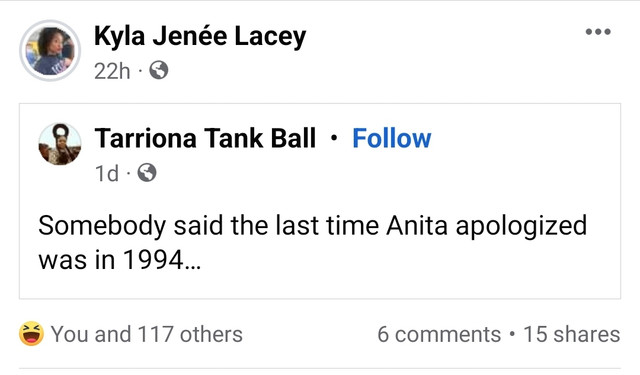Open Kyla Jenée Lacey's profile name
Viewport: 640px width, 375px height.
[200, 37]
